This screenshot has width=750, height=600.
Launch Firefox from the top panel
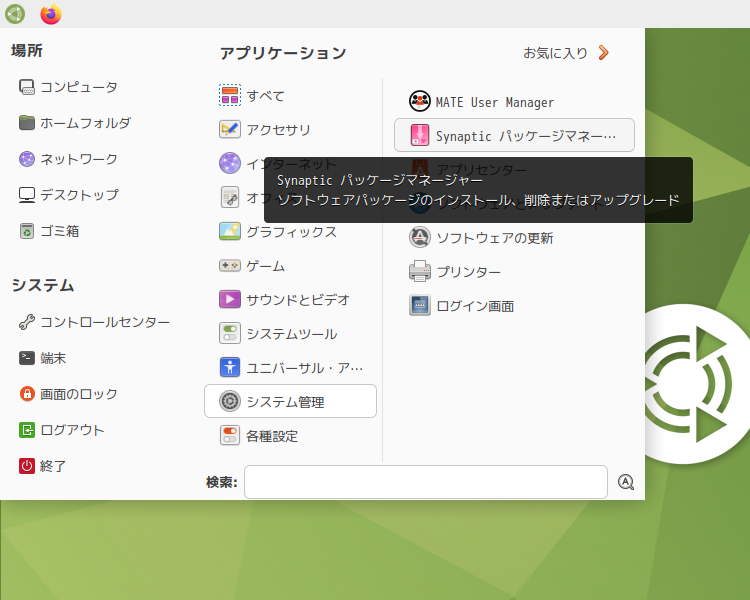(x=51, y=14)
